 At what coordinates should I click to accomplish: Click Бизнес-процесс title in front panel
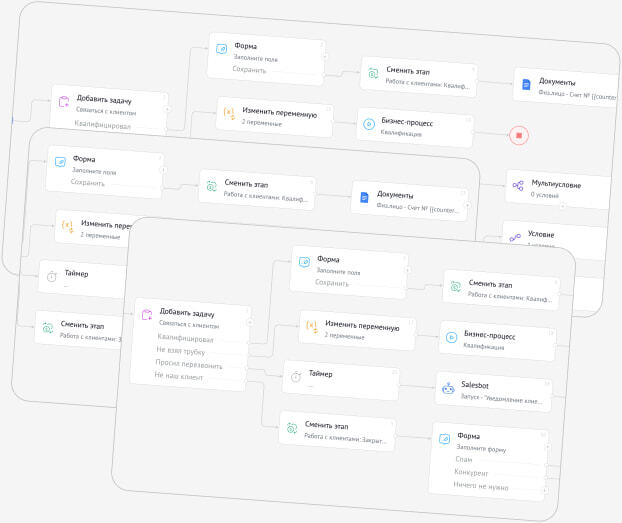pos(490,335)
